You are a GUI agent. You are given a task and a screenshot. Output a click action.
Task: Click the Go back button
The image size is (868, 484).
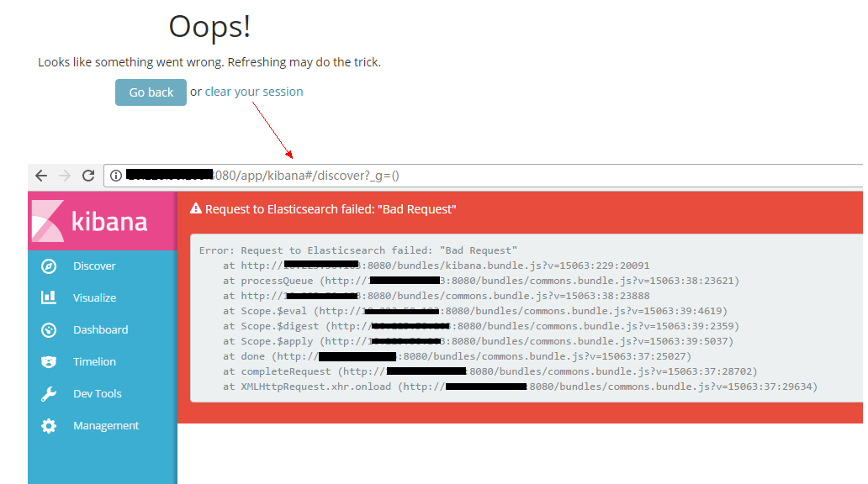(x=151, y=92)
